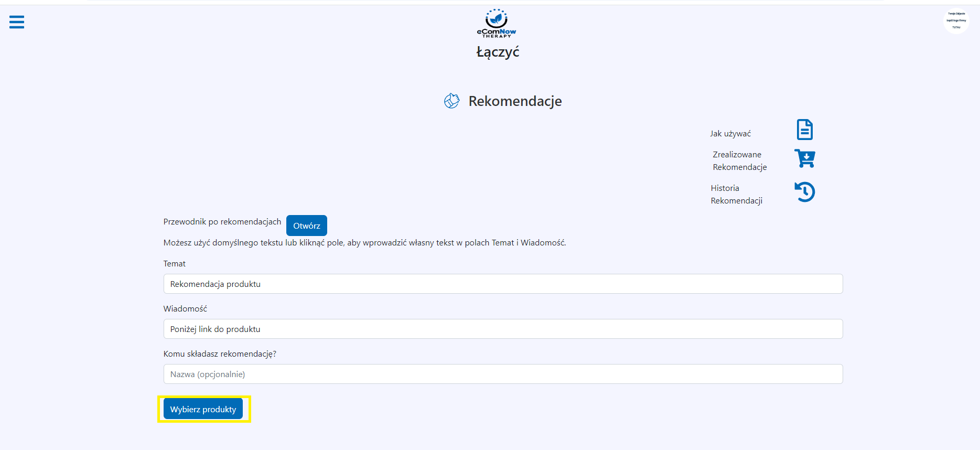Focus the Temat input field
The image size is (980, 450).
pos(503,284)
